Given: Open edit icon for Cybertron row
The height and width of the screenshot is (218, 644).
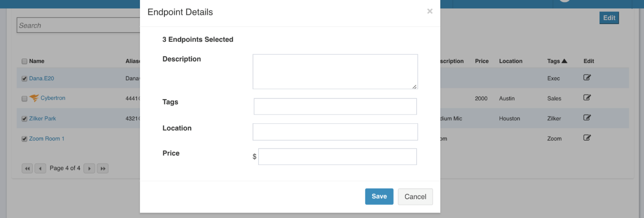Looking at the screenshot, I should [x=587, y=97].
